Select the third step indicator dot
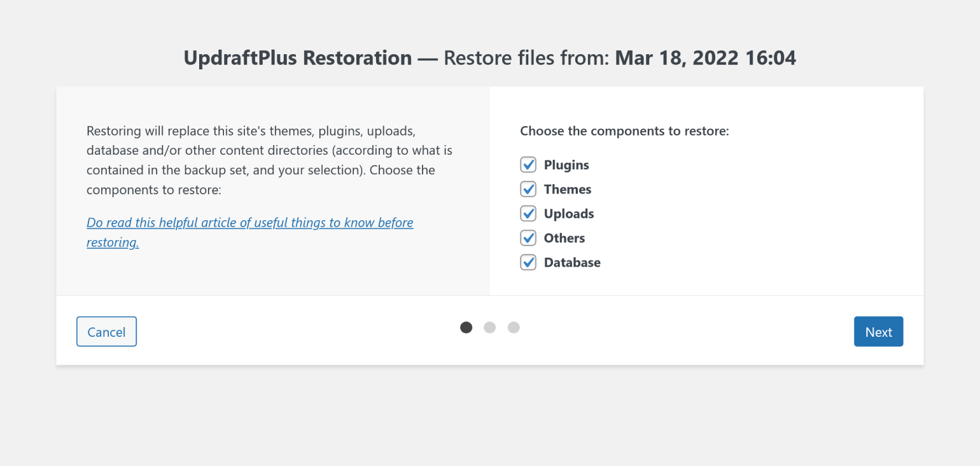The width and height of the screenshot is (980, 466). pos(514,327)
